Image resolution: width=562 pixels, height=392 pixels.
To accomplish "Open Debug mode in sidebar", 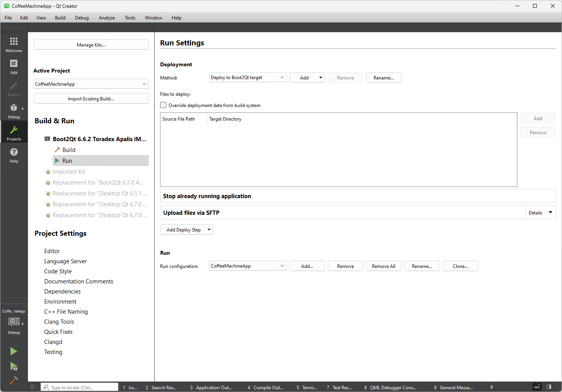I will [14, 111].
